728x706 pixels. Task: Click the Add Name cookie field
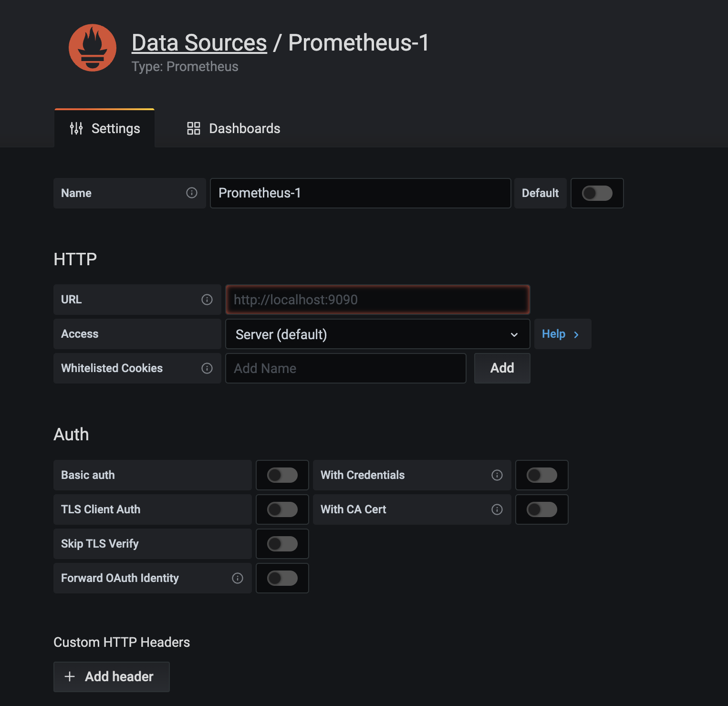pos(345,368)
